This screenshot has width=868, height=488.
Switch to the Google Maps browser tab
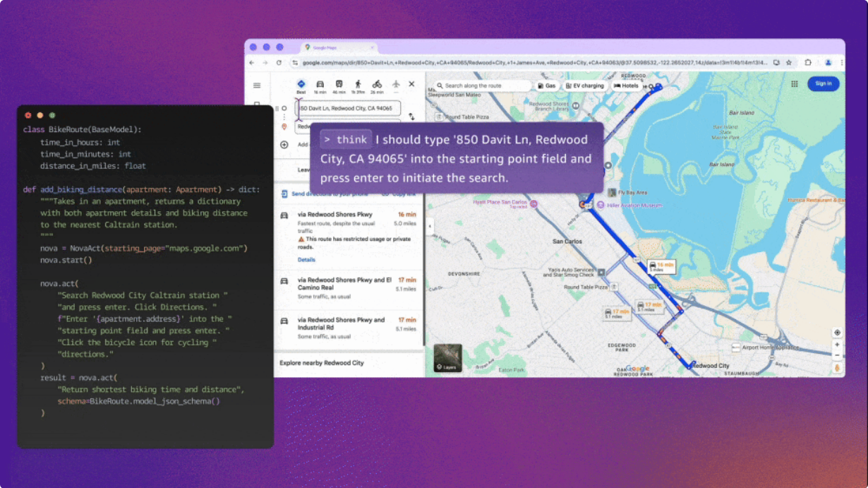point(339,47)
